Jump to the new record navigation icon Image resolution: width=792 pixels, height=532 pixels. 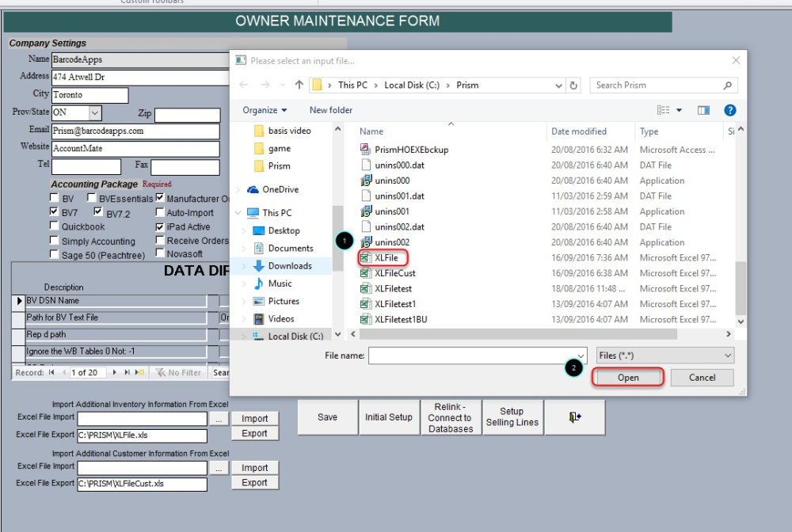(140, 372)
